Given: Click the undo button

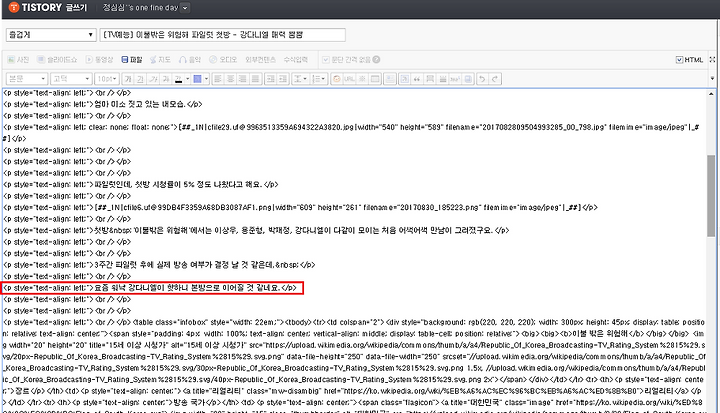Looking at the screenshot, I should click(x=482, y=79).
